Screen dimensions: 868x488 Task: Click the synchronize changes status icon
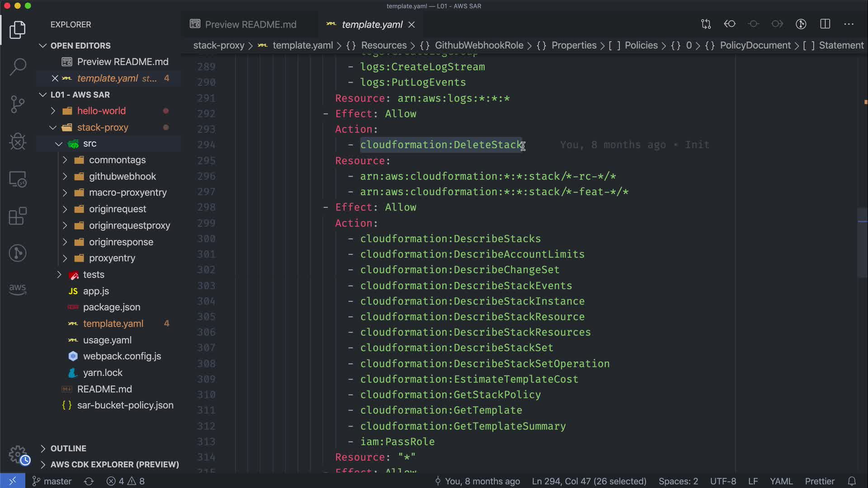[x=89, y=481]
